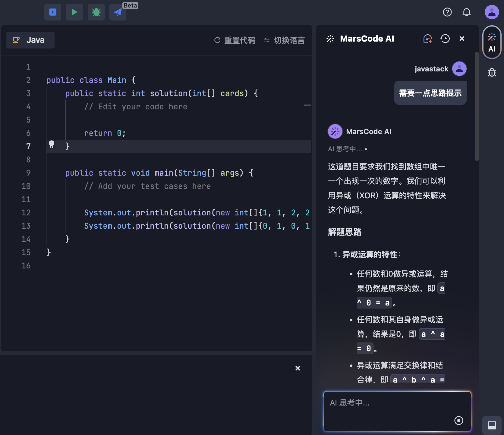
Task: Click the blue plus new file icon
Action: (53, 12)
